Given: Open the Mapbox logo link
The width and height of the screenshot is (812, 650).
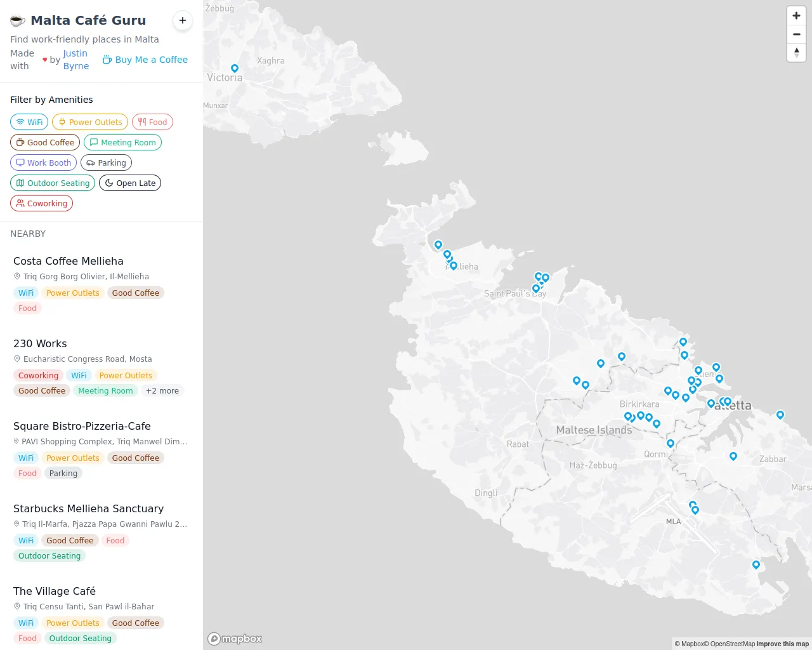Looking at the screenshot, I should pos(235,639).
